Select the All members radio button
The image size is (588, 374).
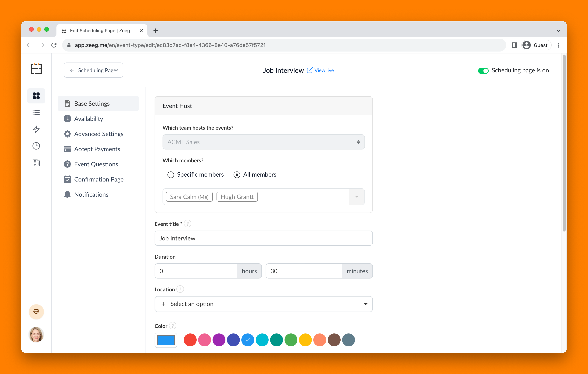[237, 175]
